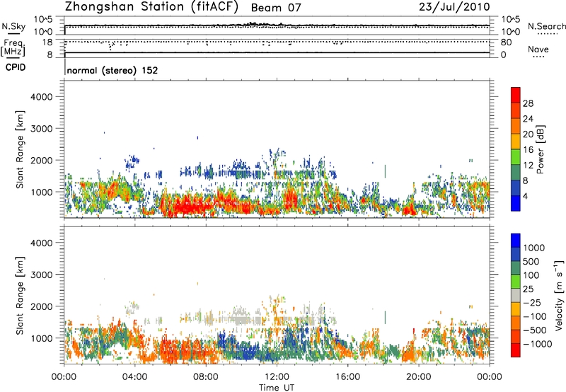Select the 'Beam 07' label
This screenshot has width=566, height=392.
tap(276, 8)
